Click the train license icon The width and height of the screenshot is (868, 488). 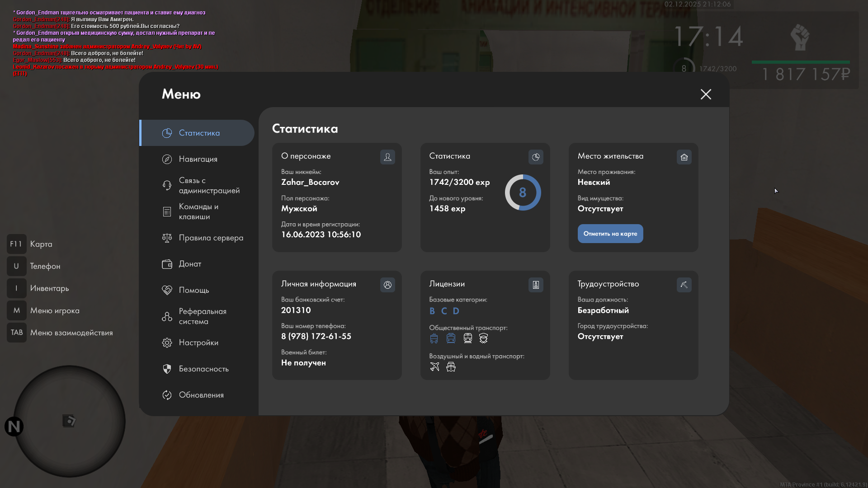pos(467,338)
